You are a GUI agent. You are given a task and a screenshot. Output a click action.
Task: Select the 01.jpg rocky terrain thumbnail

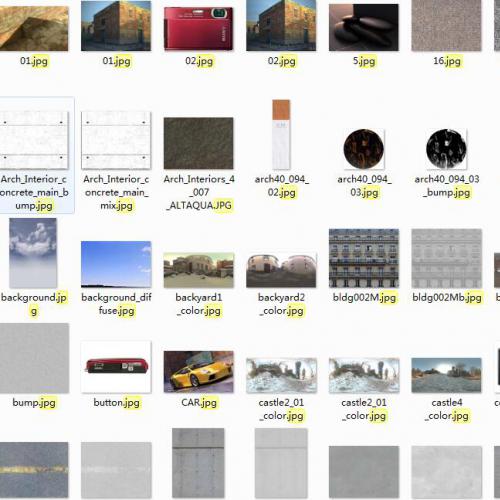point(34,28)
